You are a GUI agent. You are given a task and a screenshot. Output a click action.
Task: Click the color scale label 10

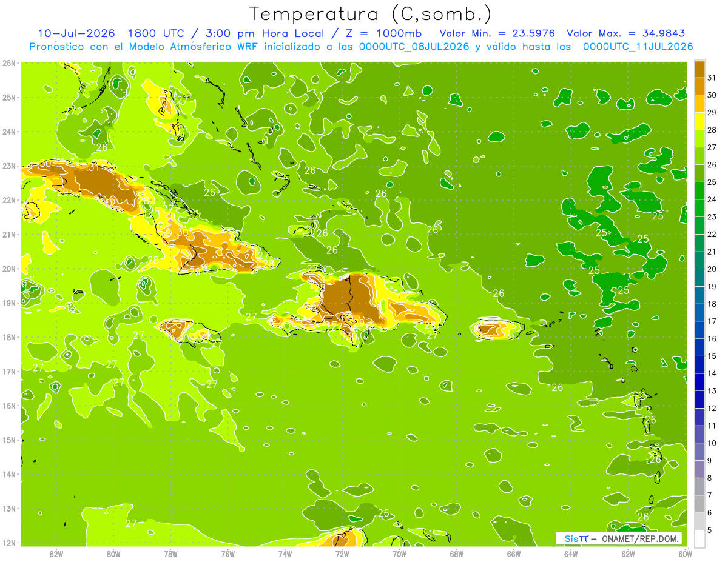tap(712, 443)
